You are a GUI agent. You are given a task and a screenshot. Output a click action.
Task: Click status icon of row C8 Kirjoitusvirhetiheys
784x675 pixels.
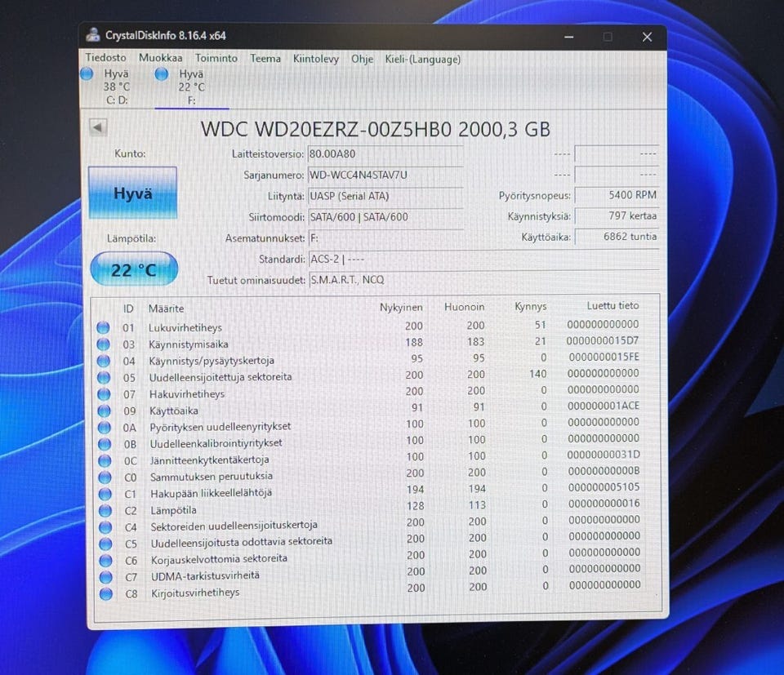tap(106, 593)
